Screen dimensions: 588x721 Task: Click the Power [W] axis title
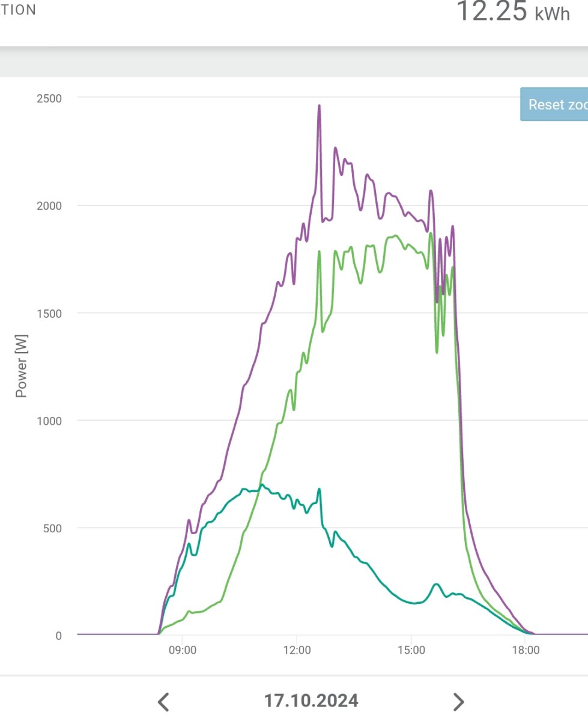(22, 367)
